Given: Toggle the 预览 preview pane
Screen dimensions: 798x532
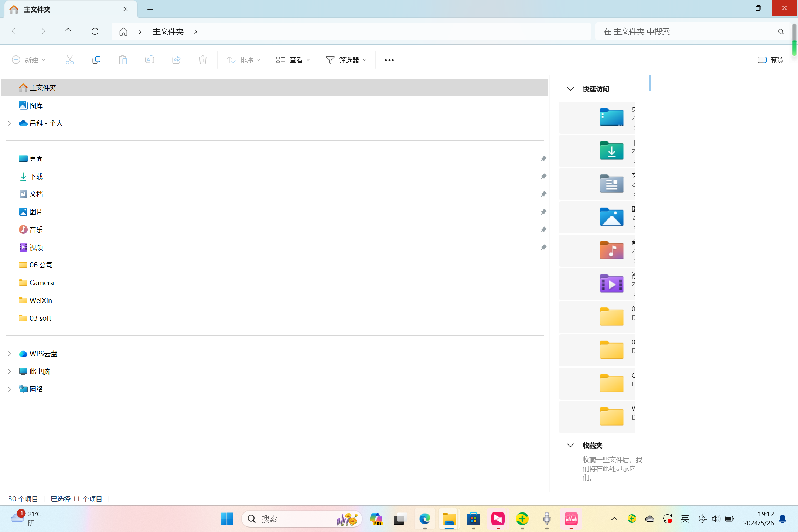Looking at the screenshot, I should click(x=771, y=60).
